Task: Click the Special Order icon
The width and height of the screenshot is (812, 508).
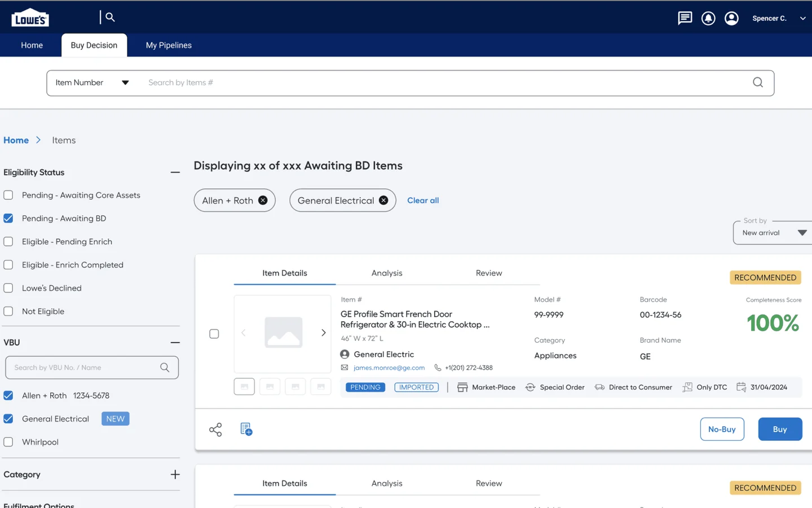Action: [x=530, y=387]
